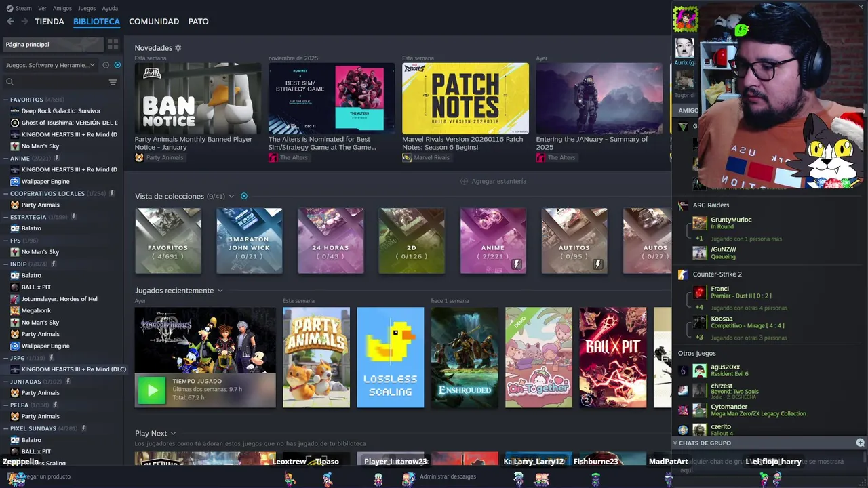Click Agregar estantería link
The width and height of the screenshot is (868, 488).
pos(498,181)
